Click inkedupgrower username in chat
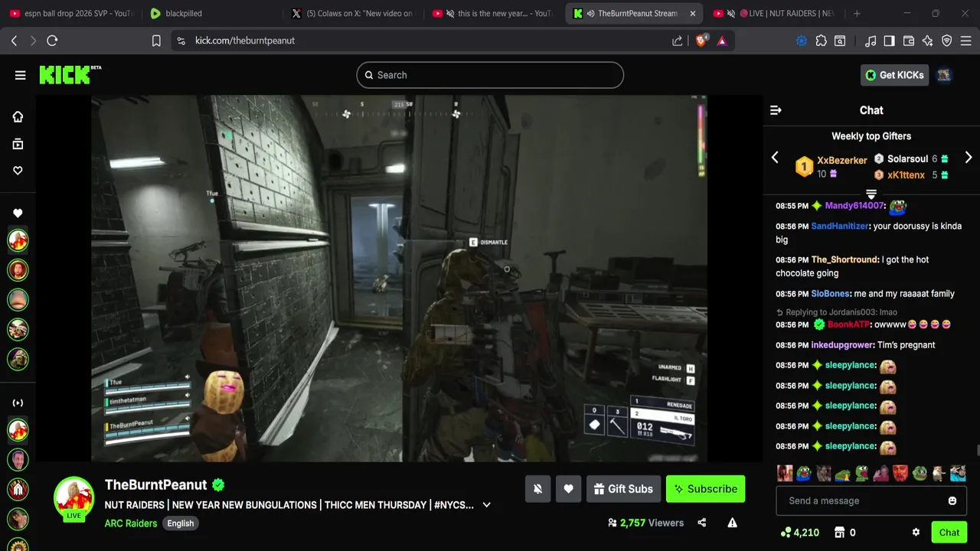 point(842,345)
